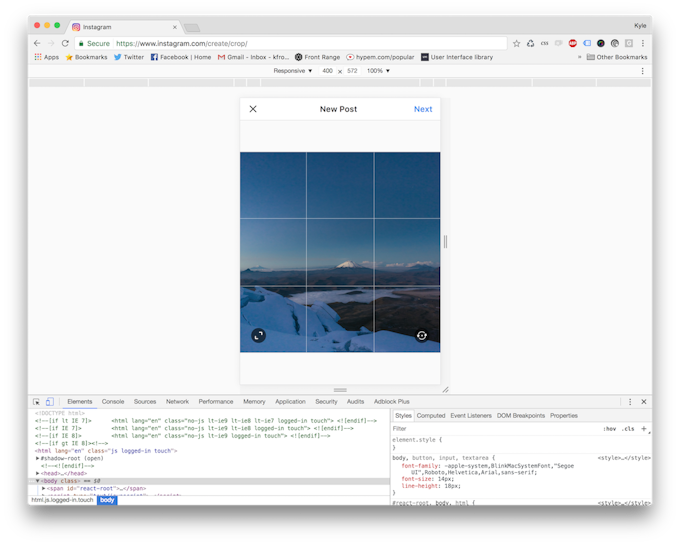Click the inspect element picker icon
This screenshot has height=545, width=680.
pos(37,401)
